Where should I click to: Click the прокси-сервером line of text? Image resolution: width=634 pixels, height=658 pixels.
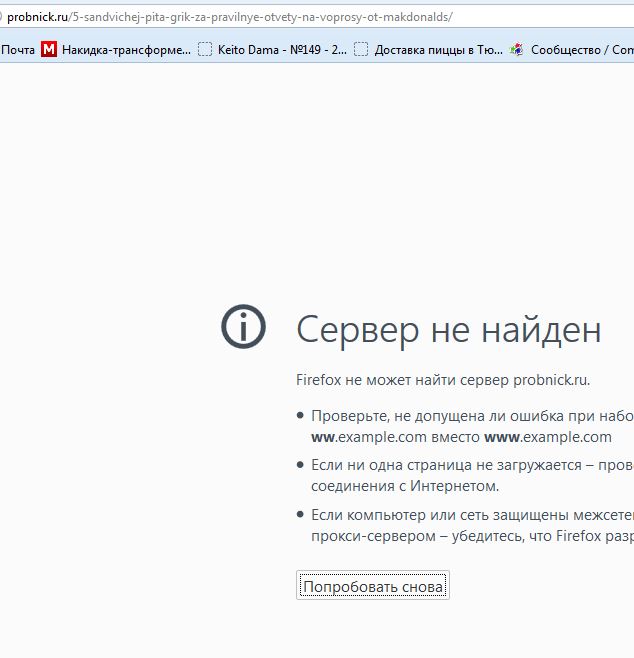471,536
